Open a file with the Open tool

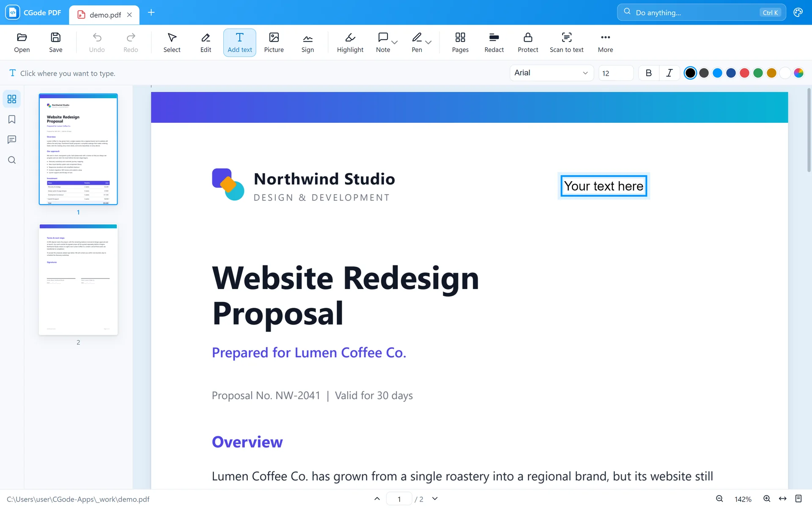click(x=22, y=42)
